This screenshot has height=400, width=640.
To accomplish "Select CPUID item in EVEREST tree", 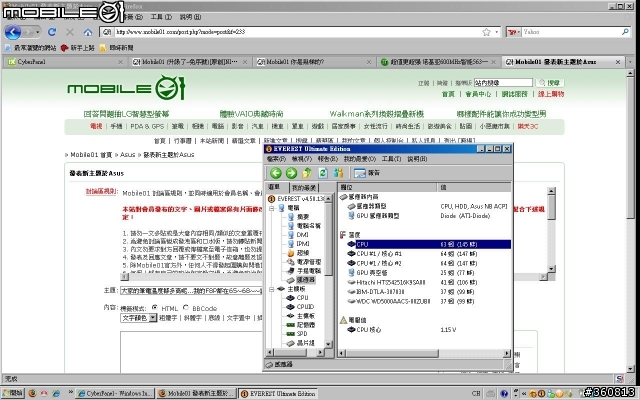I will [x=300, y=307].
